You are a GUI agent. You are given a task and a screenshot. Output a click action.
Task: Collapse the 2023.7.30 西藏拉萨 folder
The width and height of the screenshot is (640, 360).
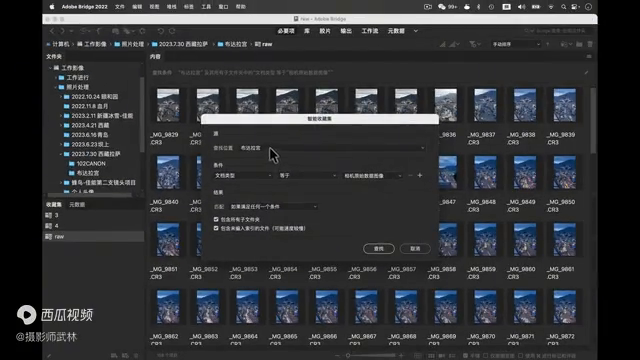pyautogui.click(x=61, y=154)
